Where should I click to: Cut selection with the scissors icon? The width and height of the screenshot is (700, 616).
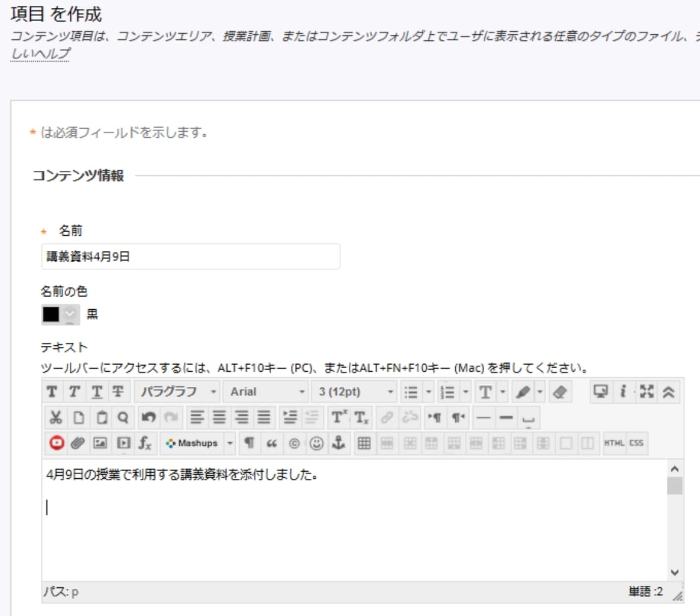pyautogui.click(x=56, y=417)
